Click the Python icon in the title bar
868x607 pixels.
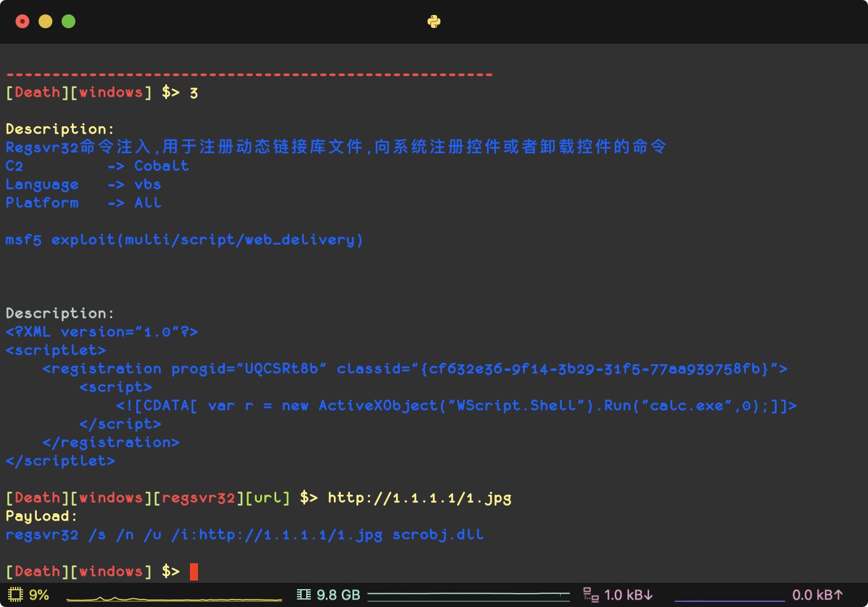pyautogui.click(x=434, y=22)
